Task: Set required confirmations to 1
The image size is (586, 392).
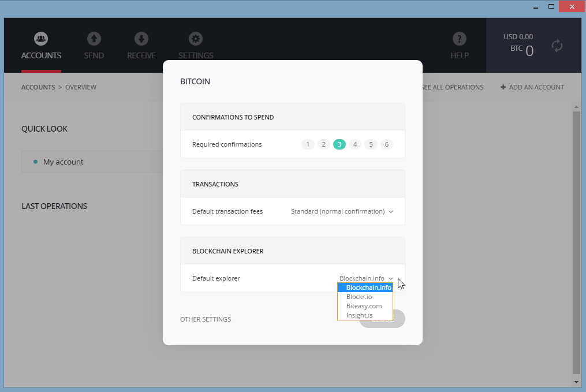Action: (x=308, y=144)
